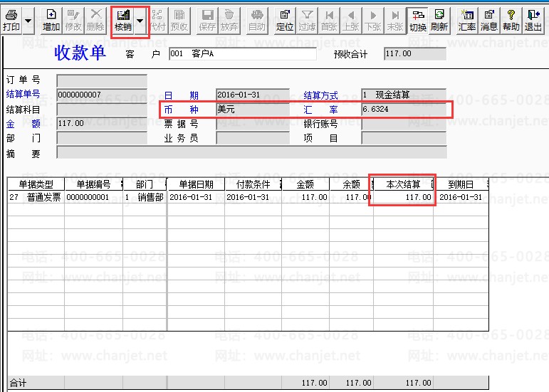Viewport: 549px width, 392px height.
Task: Select the 普通发票 cell in row one
Action: [x=36, y=197]
